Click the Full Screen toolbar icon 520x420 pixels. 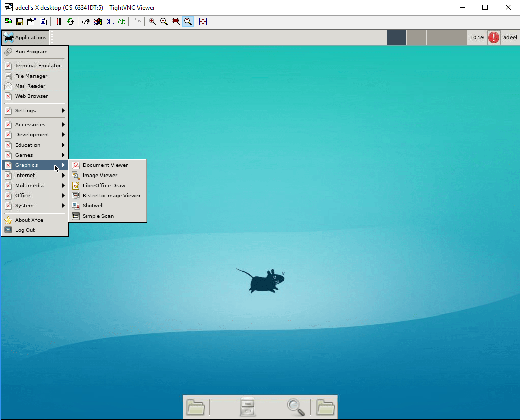203,22
